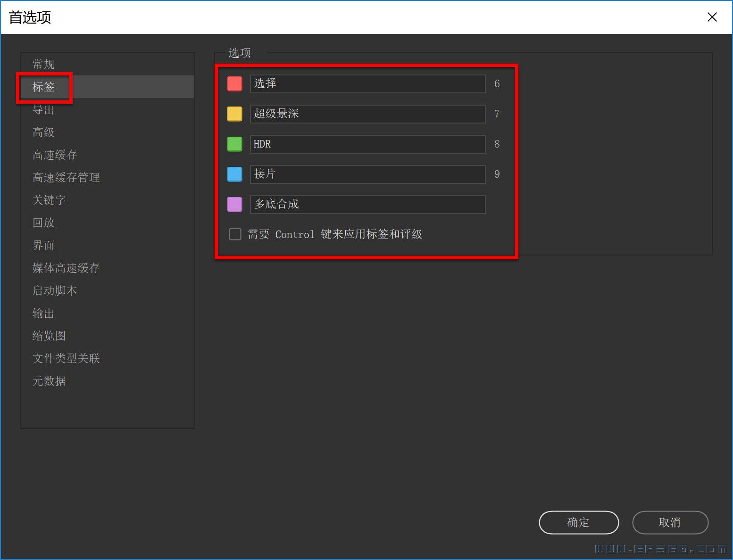Viewport: 733px width, 560px height.
Task: Click inside the 选择 label text field
Action: [x=367, y=83]
